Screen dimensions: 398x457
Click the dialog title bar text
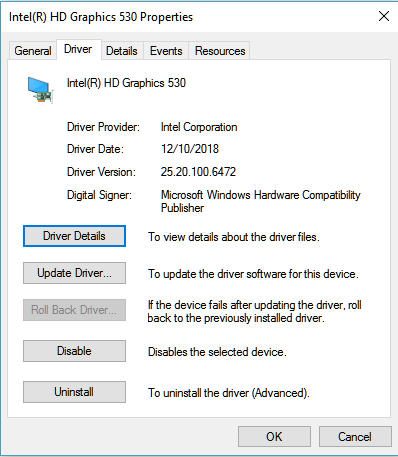101,17
